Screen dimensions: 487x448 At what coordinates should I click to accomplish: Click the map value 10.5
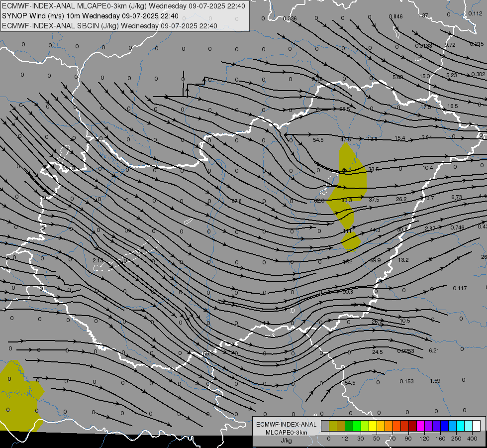405,321
